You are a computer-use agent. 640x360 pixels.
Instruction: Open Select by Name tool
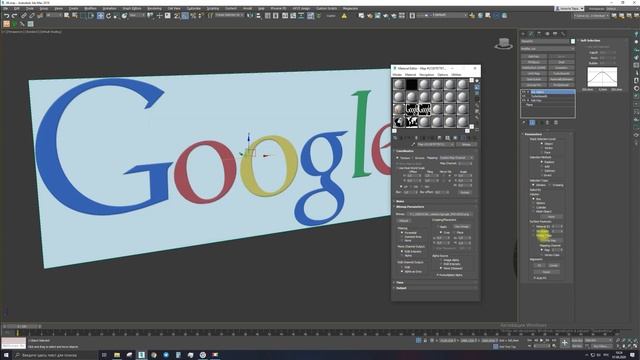pos(75,16)
